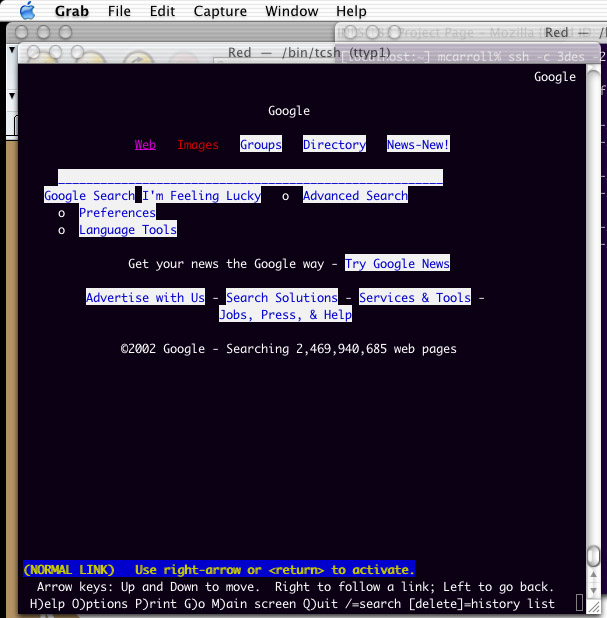This screenshot has width=607, height=618.
Task: Open the Advanced Search link
Action: point(355,195)
